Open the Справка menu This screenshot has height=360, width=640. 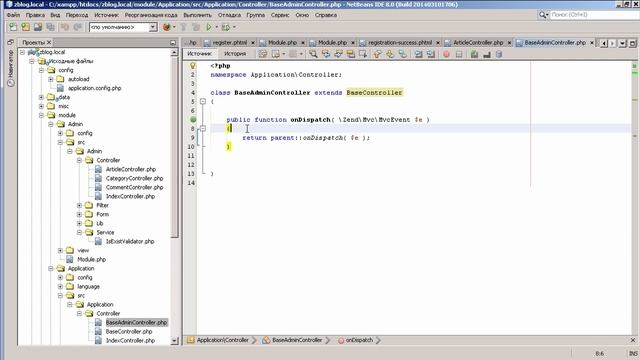pos(326,15)
